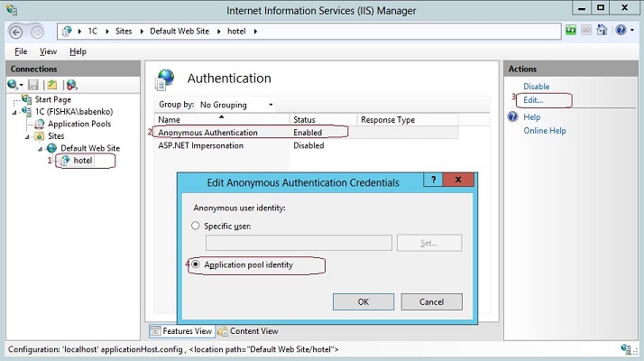The height and width of the screenshot is (361, 644).
Task: Close the Edit Anonymous Authentication dialog
Action: [x=458, y=180]
